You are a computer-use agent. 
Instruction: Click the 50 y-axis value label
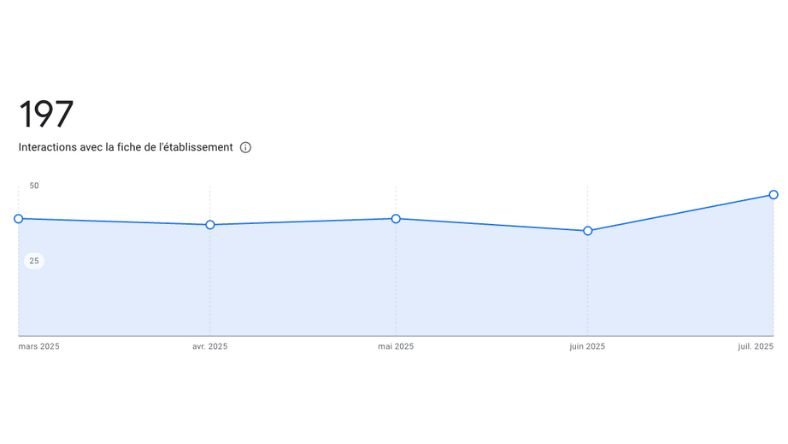click(x=34, y=186)
